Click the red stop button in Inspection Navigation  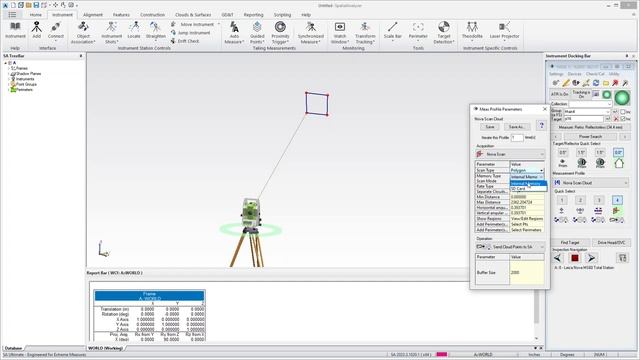pos(575,258)
